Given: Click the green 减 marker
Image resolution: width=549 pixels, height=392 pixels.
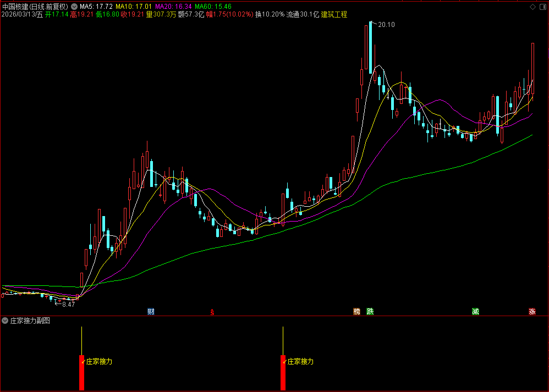Looking at the screenshot, I should [475, 312].
